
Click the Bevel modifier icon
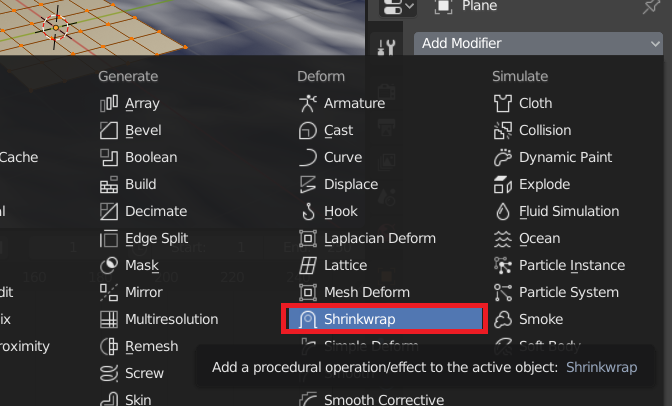[109, 130]
